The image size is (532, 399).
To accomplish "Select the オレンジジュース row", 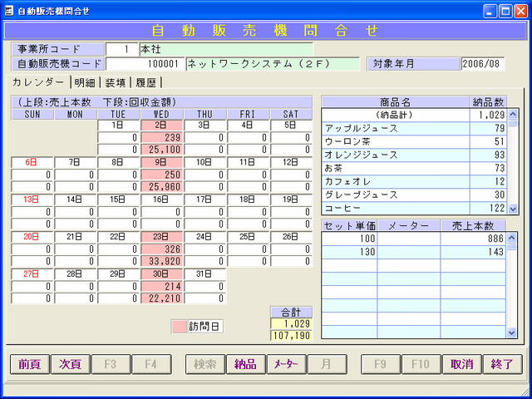I will coord(414,155).
